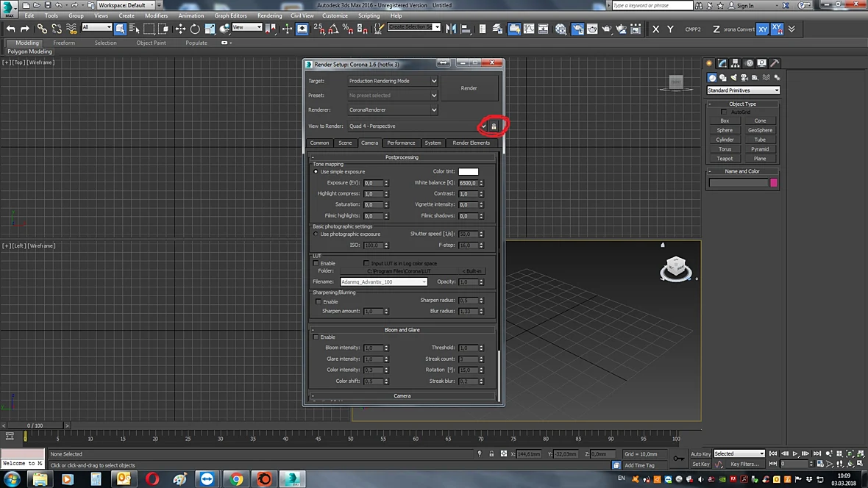
Task: Open the Material Editor icon
Action: point(561,29)
